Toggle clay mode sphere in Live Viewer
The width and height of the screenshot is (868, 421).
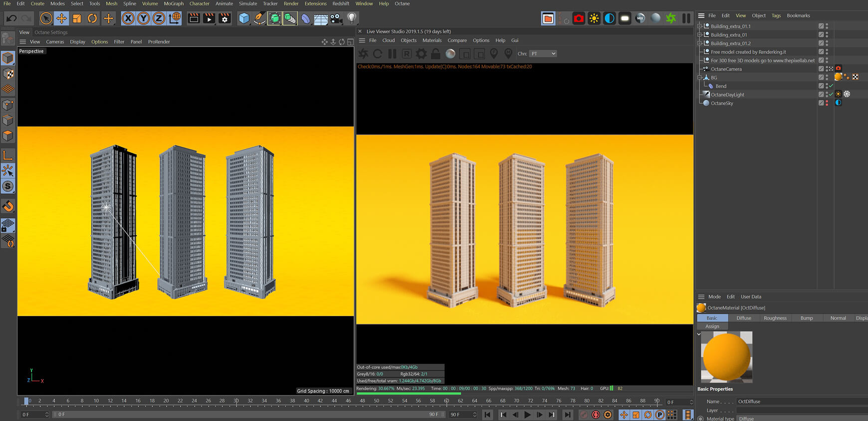tap(450, 53)
